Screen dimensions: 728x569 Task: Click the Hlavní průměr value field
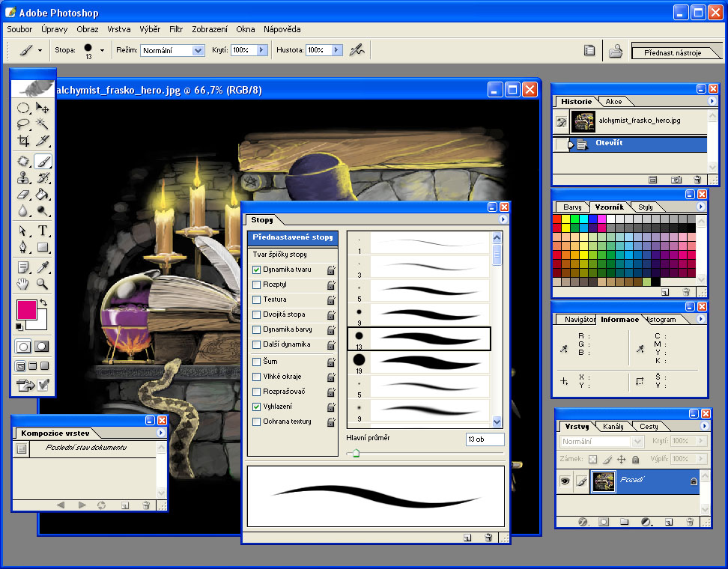pos(485,439)
